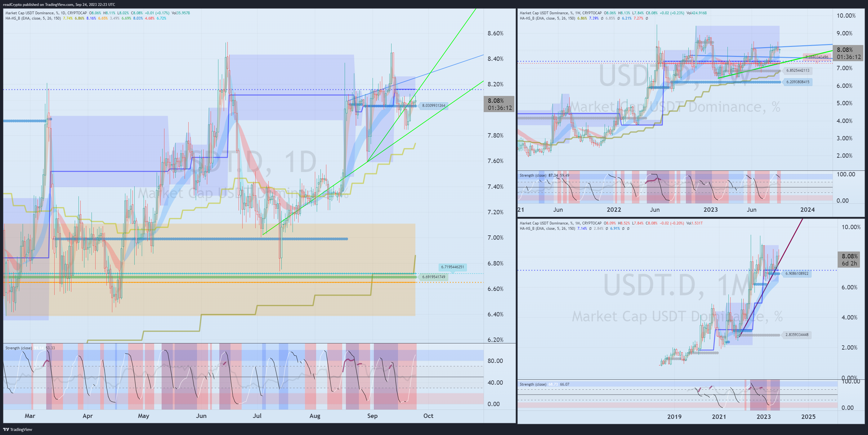Click the 2.8359334448 label in the monthly chart

pyautogui.click(x=797, y=335)
